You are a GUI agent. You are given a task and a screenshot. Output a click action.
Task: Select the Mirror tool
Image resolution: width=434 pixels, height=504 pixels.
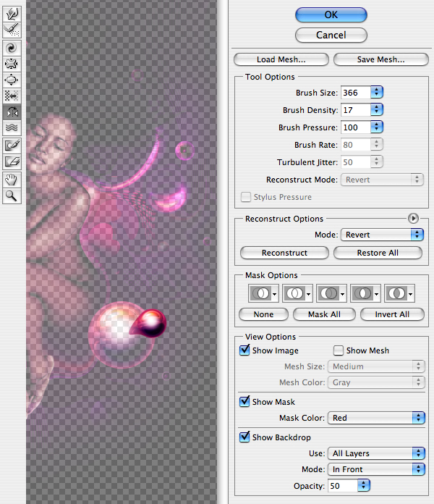coord(12,112)
